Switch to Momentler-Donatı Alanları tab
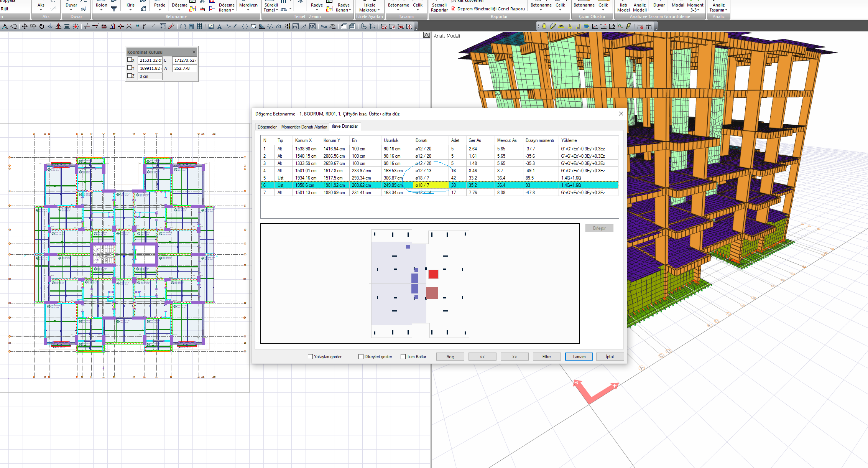This screenshot has width=868, height=468. click(304, 127)
